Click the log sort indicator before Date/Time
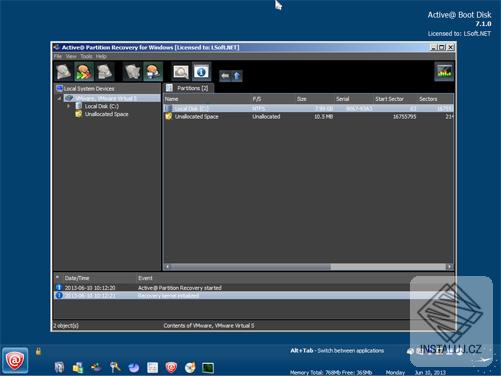 pos(57,277)
